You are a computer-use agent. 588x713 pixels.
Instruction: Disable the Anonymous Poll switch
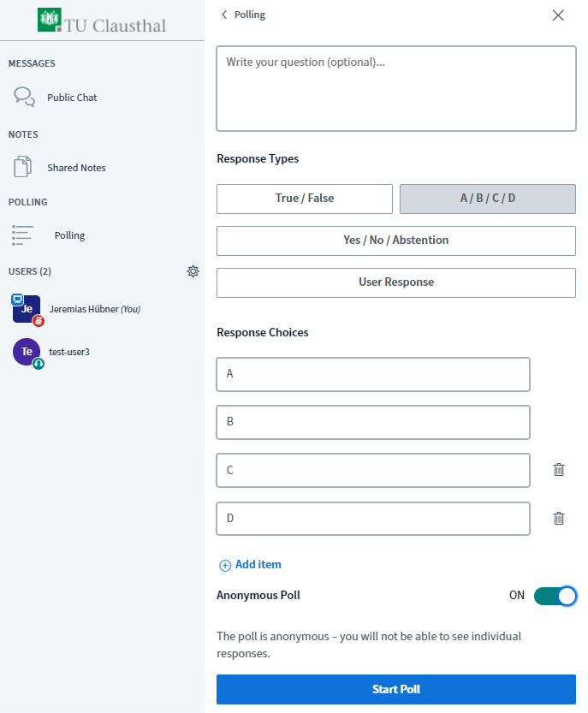point(555,596)
